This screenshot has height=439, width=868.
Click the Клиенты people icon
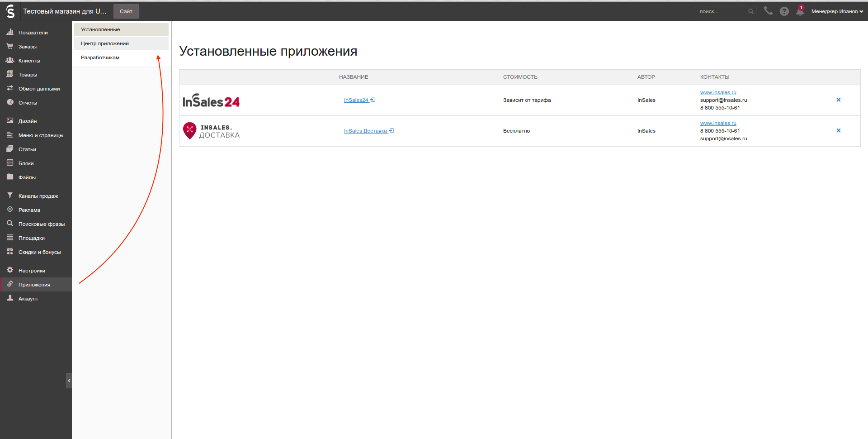(10, 60)
